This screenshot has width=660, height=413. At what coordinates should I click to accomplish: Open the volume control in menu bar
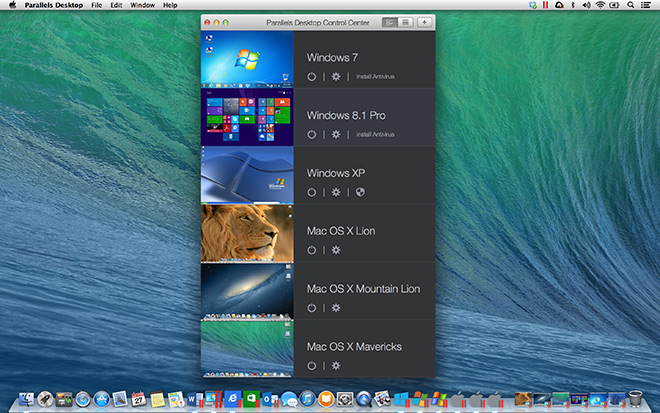pos(586,5)
